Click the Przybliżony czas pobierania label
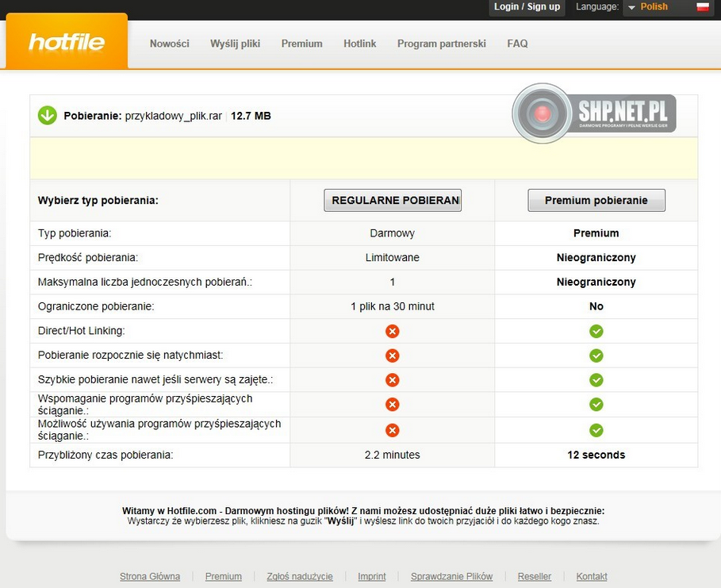The image size is (721, 588). pos(105,455)
